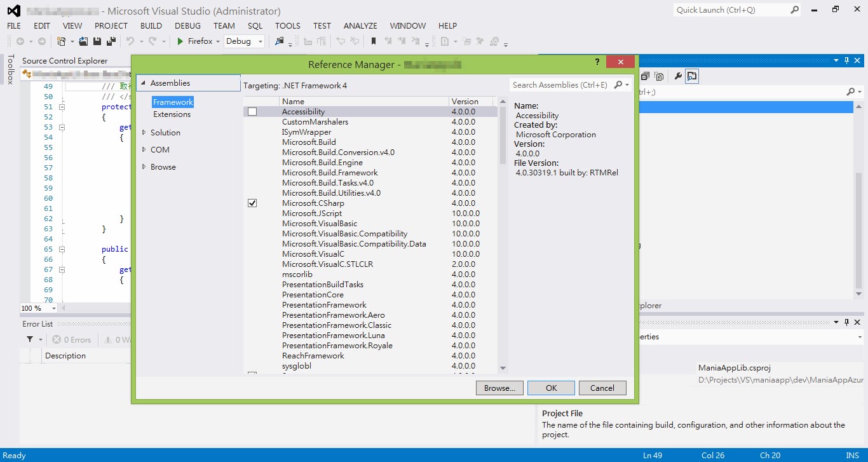Check the Accessibility assembly checkbox
Image resolution: width=868 pixels, height=462 pixels.
252,111
